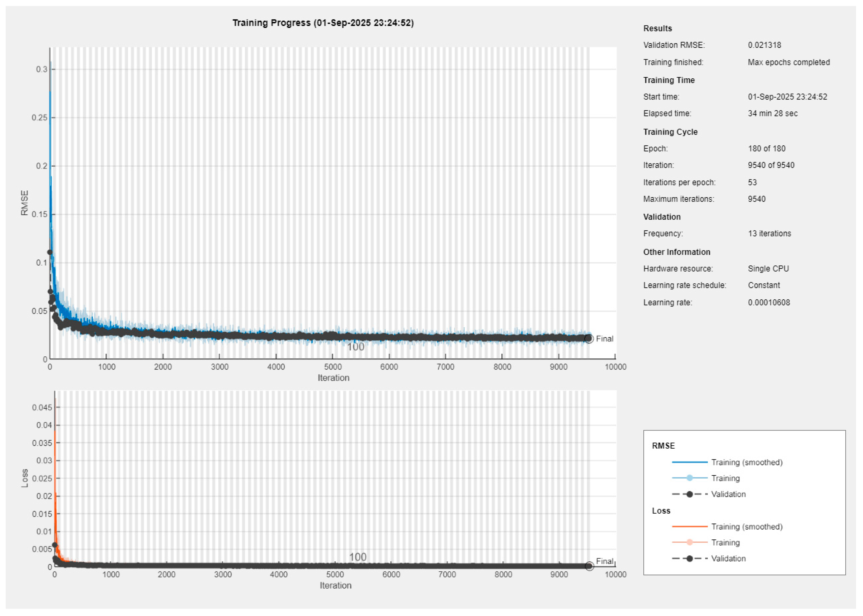863x616 pixels.
Task: Click the Hardware resource Single CPU value
Action: click(768, 269)
